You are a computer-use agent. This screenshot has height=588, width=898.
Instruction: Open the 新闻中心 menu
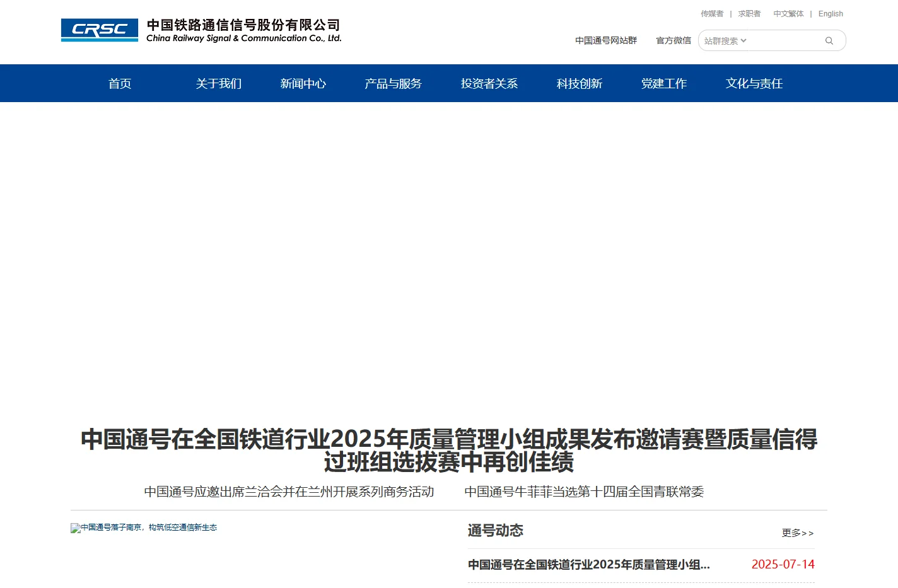[x=303, y=84]
